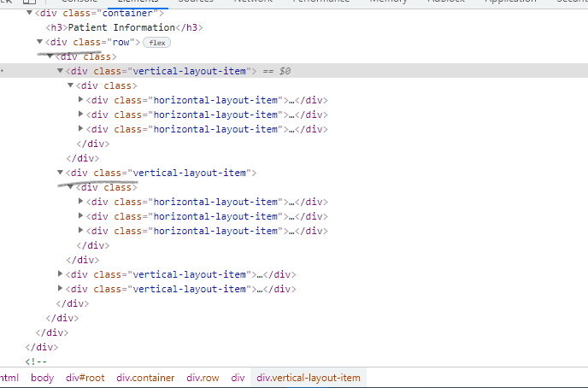Screen dimensions: 588x388
Task: Expand first horizontal-layout-item under the $0 node
Action: tap(80, 100)
